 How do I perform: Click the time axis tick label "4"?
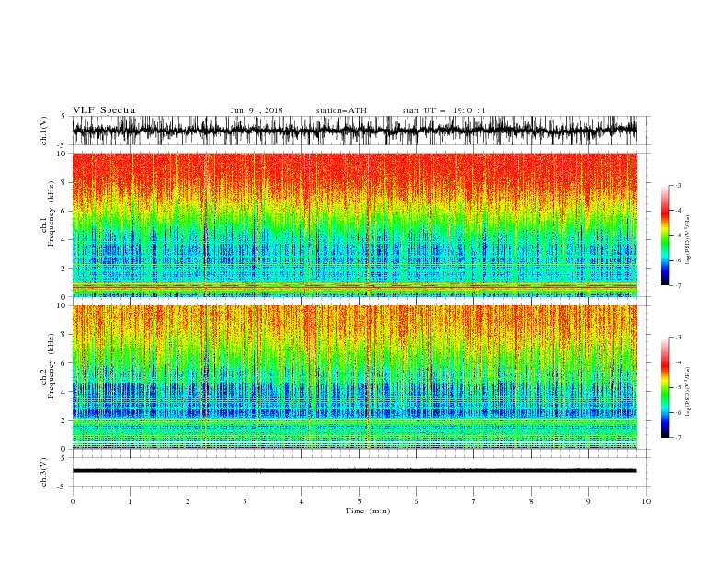(x=301, y=501)
